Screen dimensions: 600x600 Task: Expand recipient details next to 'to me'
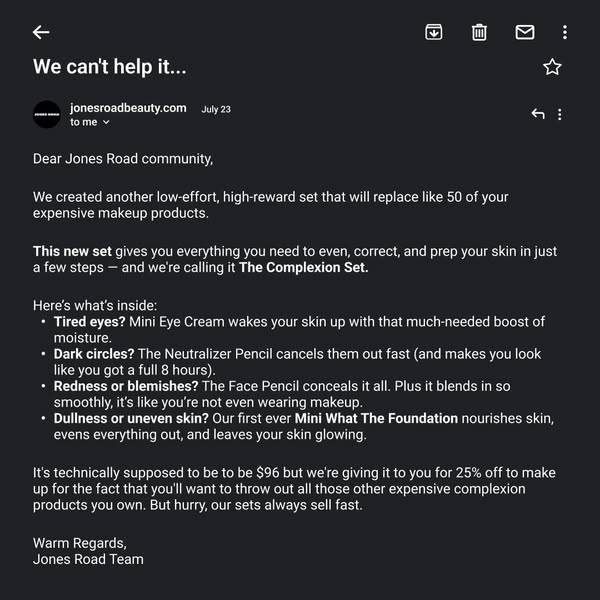point(106,122)
